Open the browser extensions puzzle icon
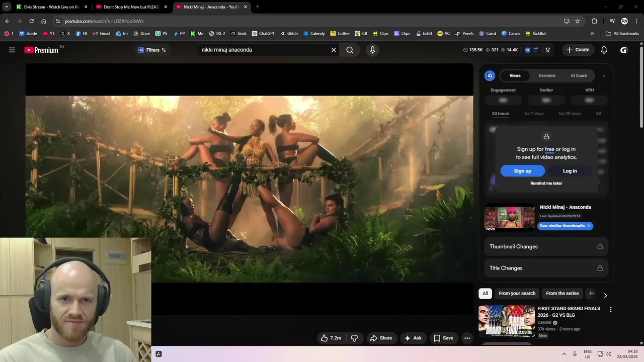The image size is (644, 362). (594, 21)
